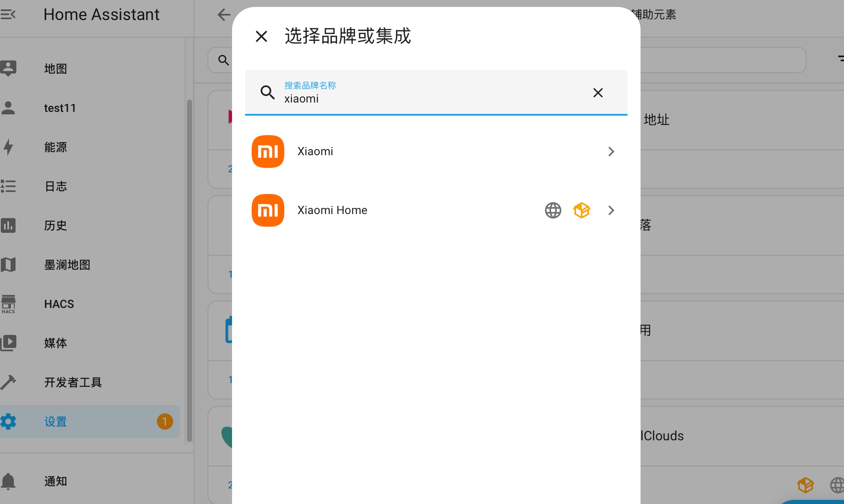The height and width of the screenshot is (504, 844).
Task: Expand the Xiaomi chevron arrow
Action: click(x=611, y=152)
